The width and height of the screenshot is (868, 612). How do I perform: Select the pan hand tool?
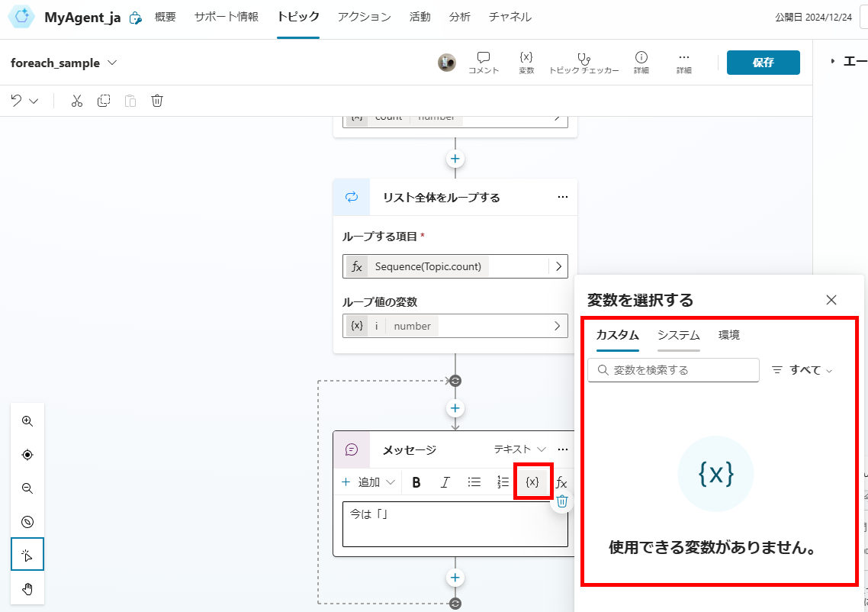[x=27, y=588]
